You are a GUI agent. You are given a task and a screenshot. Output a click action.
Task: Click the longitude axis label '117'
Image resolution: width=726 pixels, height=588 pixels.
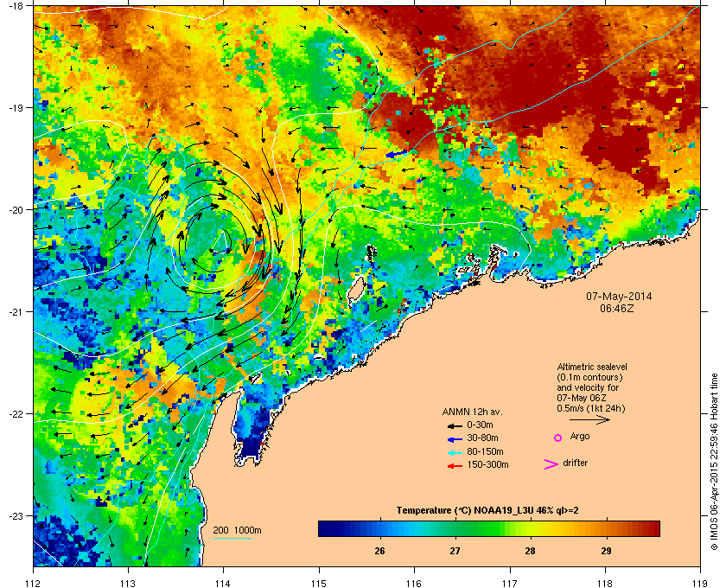(510, 584)
